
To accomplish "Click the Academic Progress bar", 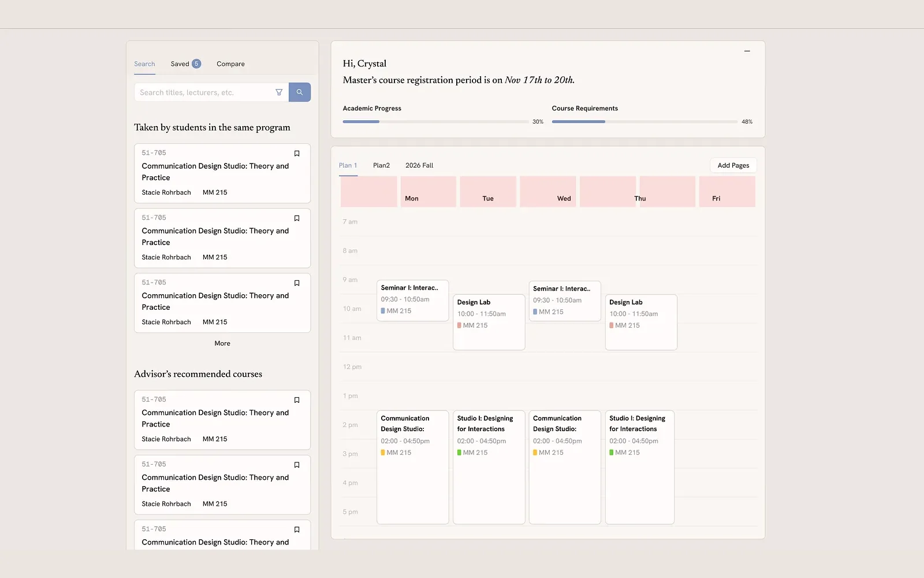I will click(x=435, y=121).
